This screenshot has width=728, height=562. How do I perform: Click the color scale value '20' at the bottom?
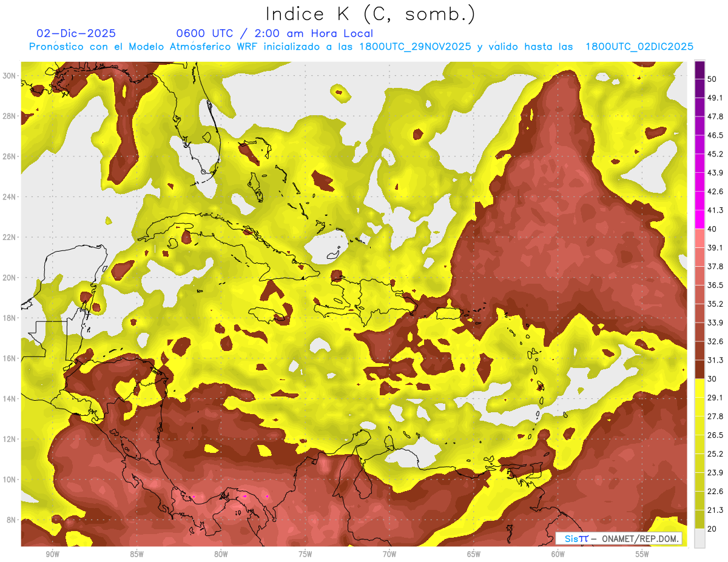(712, 529)
